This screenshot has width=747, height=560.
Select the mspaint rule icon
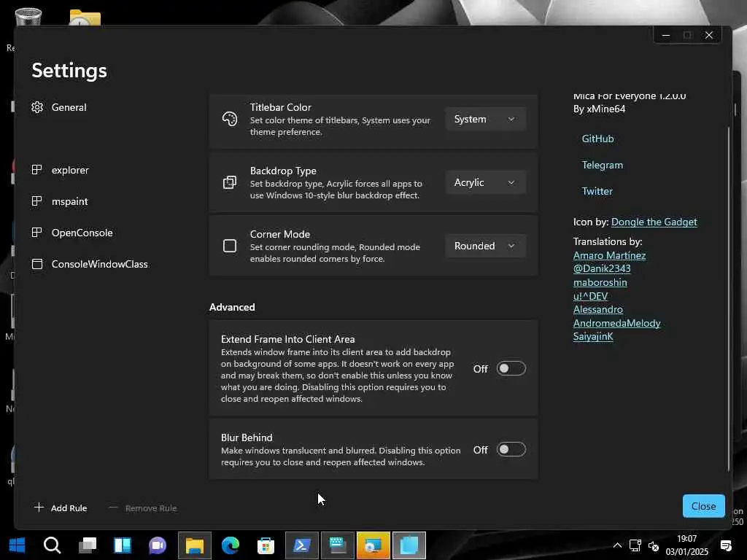point(36,201)
